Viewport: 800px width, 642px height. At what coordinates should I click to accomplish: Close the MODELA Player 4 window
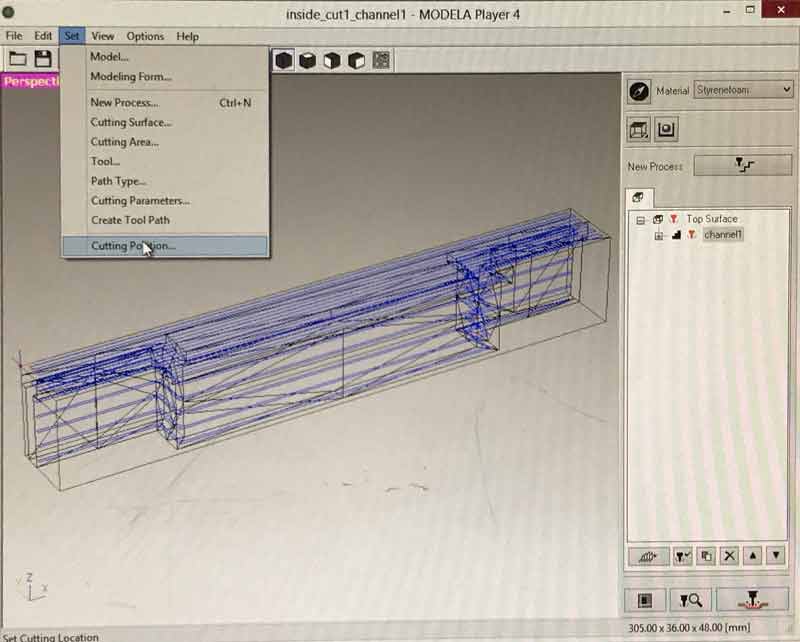781,10
